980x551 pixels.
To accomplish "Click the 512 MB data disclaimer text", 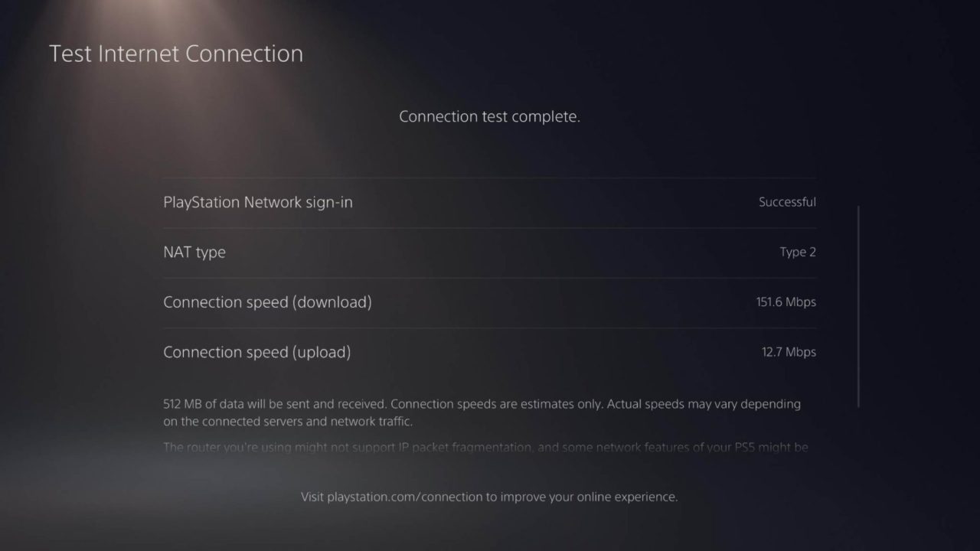I will [x=482, y=404].
